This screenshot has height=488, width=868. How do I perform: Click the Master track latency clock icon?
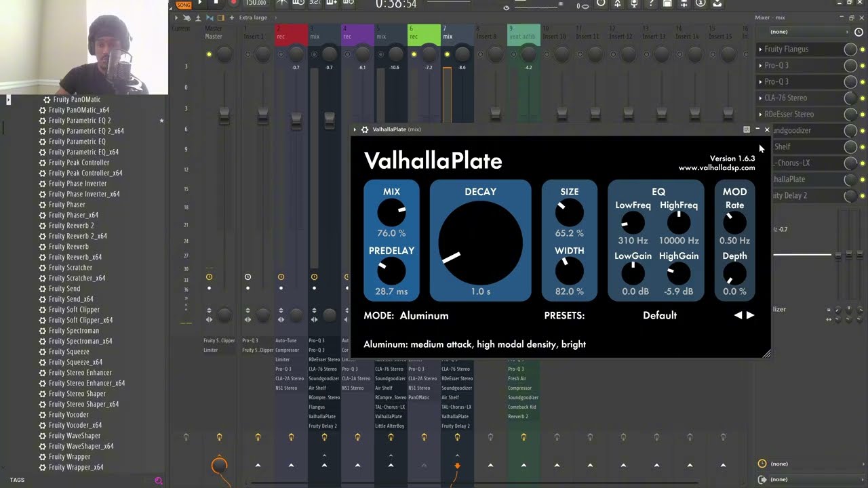click(x=209, y=277)
